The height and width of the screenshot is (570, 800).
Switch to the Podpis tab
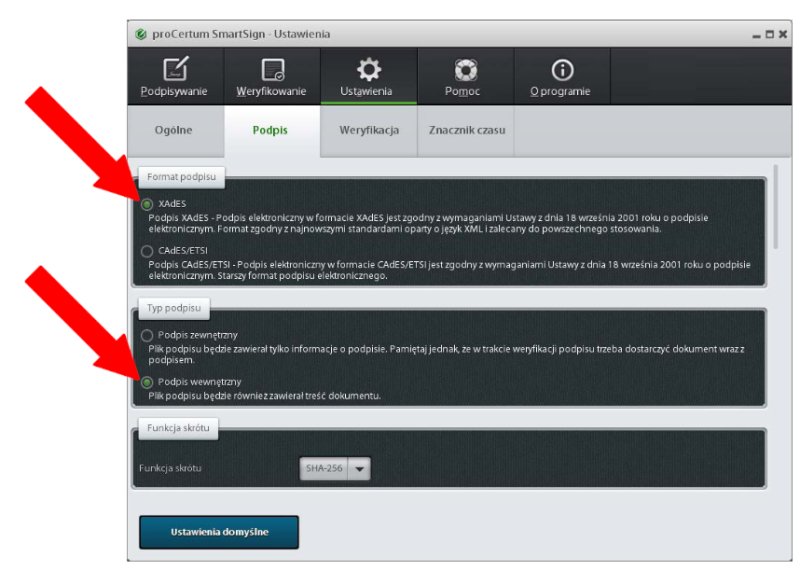[271, 130]
